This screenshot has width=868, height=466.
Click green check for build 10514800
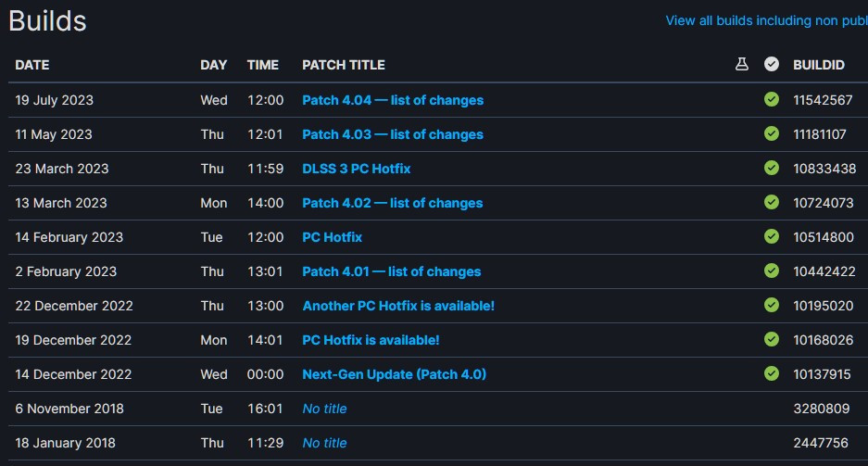tap(771, 236)
